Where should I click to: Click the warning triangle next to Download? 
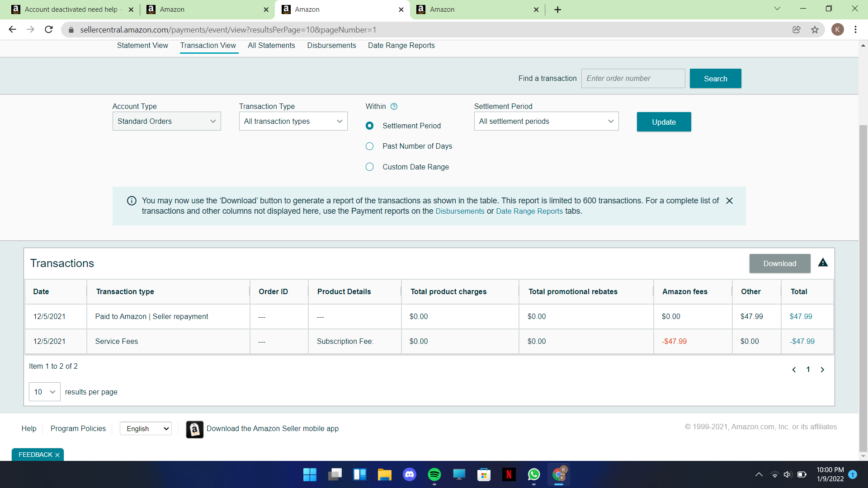click(823, 263)
